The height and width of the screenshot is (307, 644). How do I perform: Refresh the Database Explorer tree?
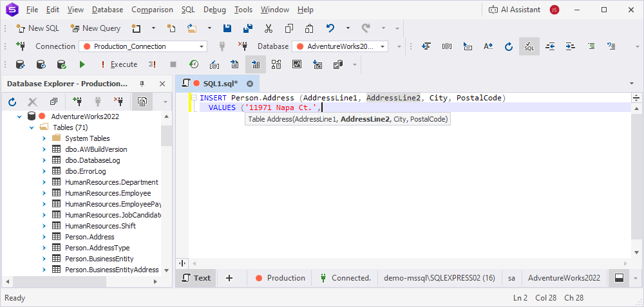12,102
